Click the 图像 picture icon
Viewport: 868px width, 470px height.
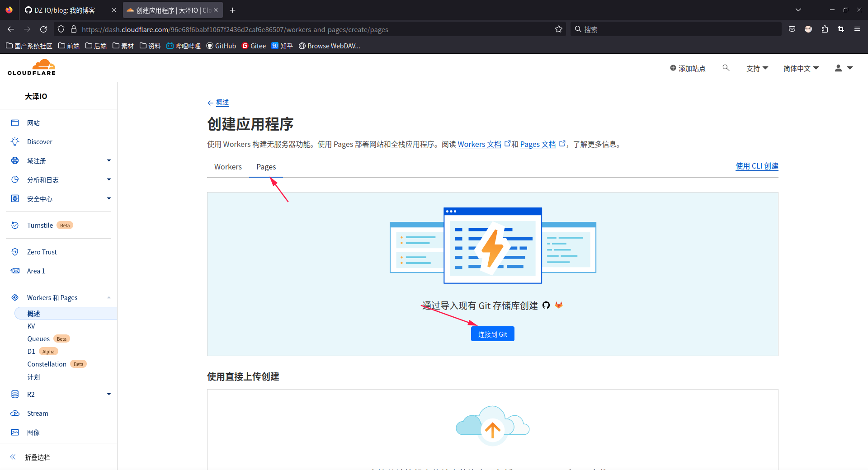point(15,432)
